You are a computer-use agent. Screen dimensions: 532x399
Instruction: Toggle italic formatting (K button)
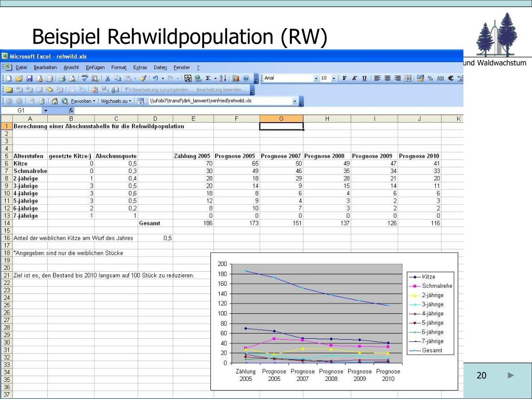coord(354,78)
